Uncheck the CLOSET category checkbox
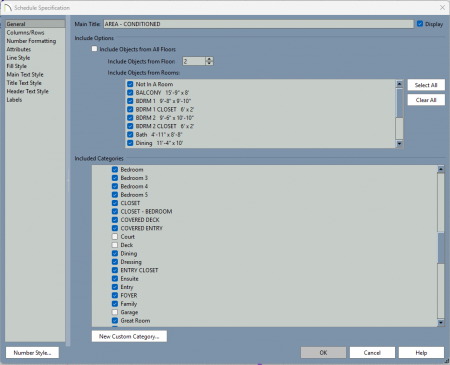The image size is (450, 365). (x=115, y=203)
